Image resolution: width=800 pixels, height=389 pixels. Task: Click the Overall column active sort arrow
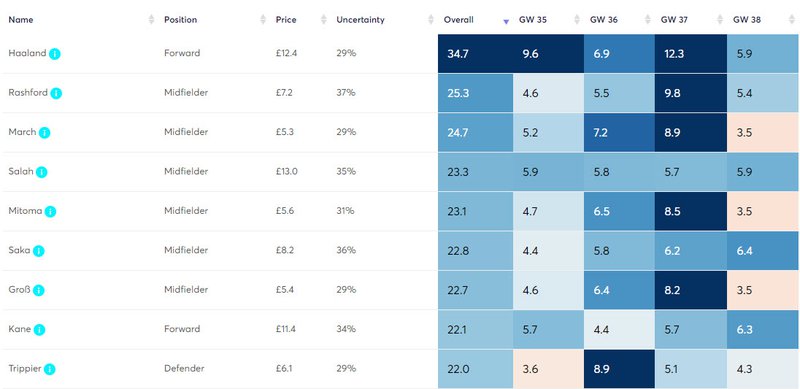pos(506,22)
